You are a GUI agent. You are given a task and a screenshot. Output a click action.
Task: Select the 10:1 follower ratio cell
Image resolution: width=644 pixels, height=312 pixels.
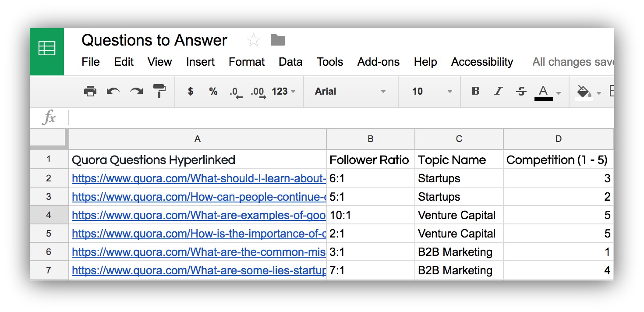[x=371, y=215]
